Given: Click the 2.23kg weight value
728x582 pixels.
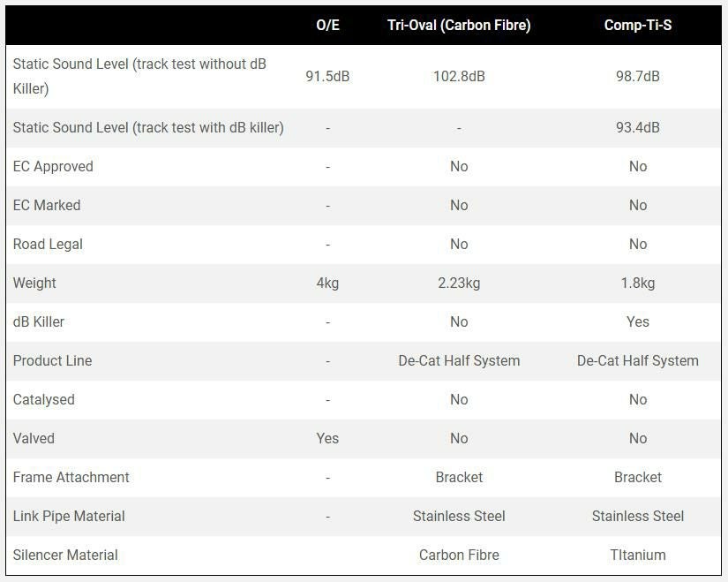Looking at the screenshot, I should coord(459,283).
